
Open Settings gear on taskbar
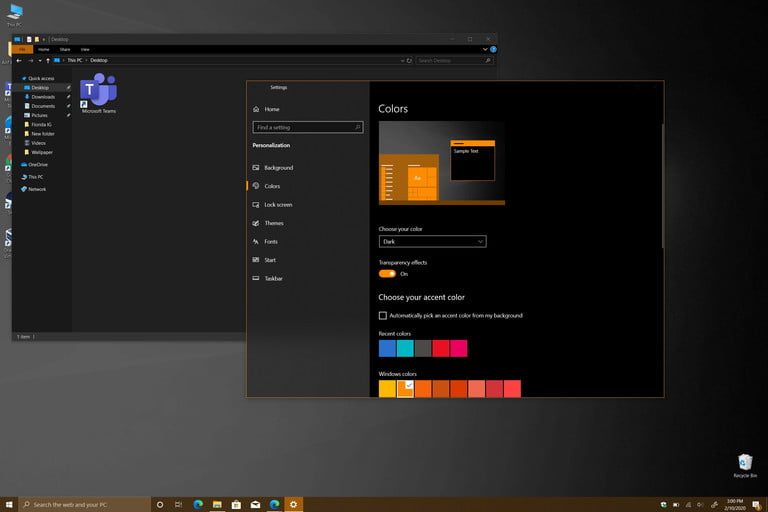[x=293, y=504]
